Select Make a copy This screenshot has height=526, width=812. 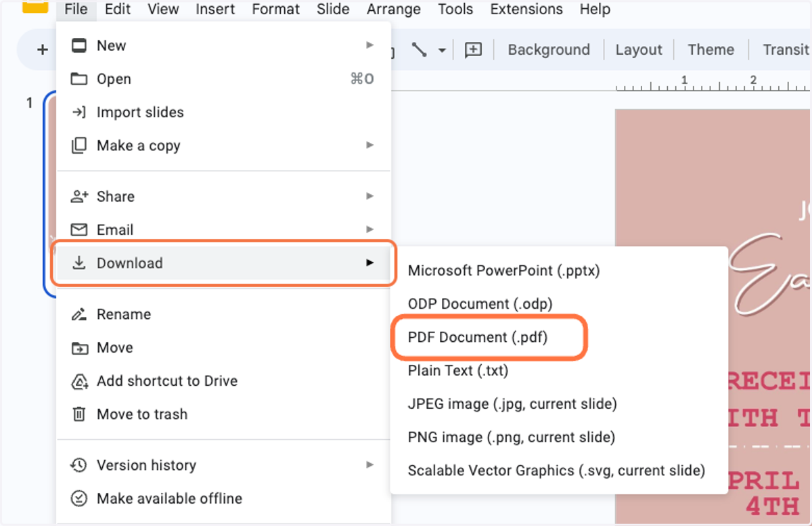(x=223, y=146)
